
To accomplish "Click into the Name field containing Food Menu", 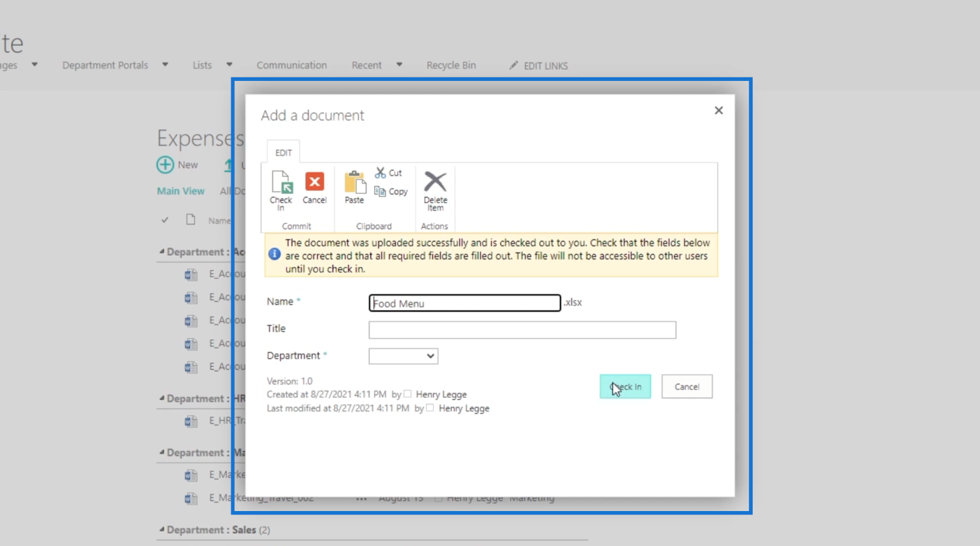I will [465, 303].
